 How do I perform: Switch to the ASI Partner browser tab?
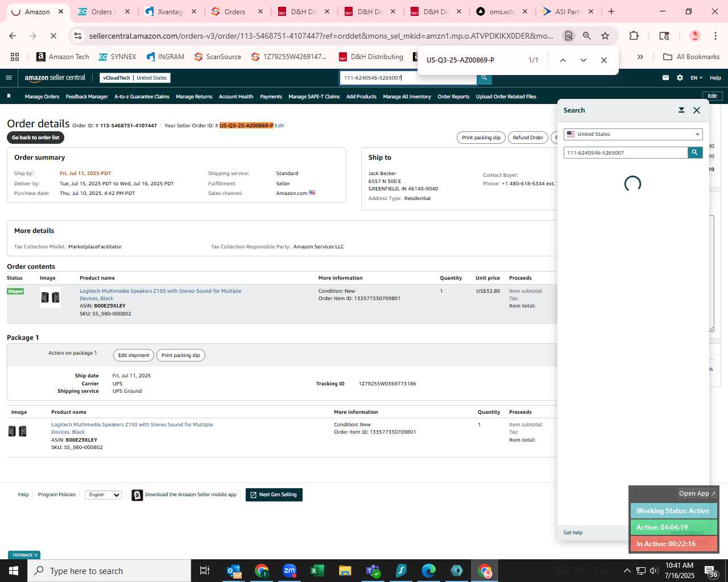(568, 11)
